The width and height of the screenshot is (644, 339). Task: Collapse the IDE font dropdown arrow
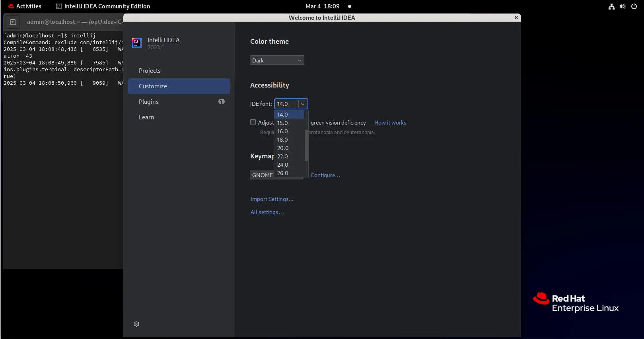point(303,104)
